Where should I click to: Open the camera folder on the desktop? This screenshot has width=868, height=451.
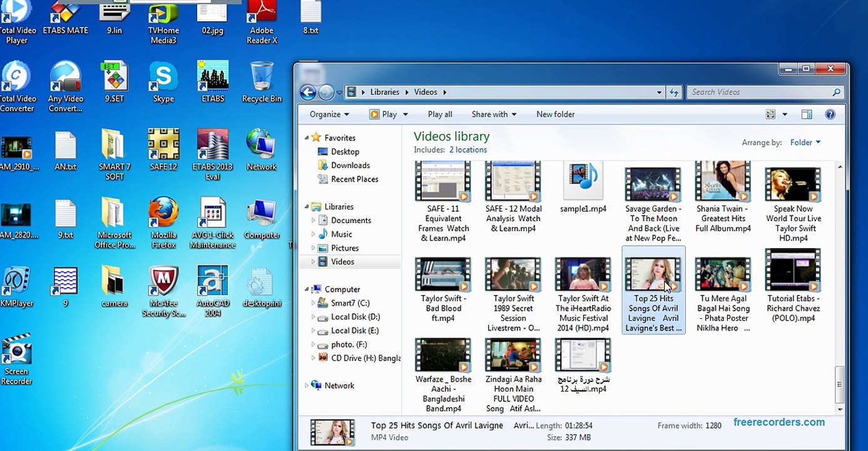[115, 287]
